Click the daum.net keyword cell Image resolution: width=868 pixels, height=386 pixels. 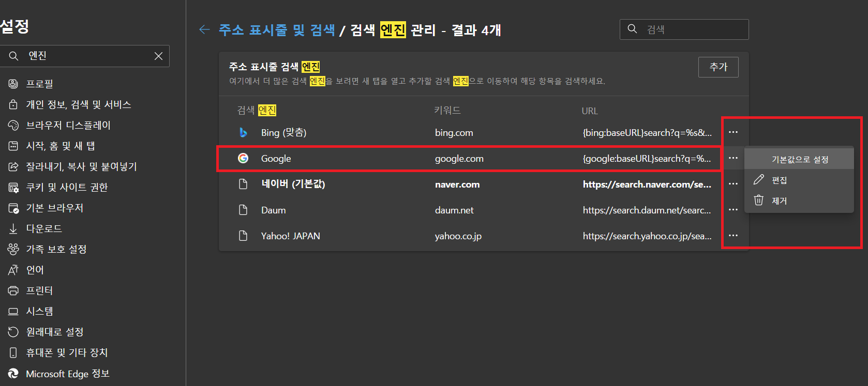(454, 210)
